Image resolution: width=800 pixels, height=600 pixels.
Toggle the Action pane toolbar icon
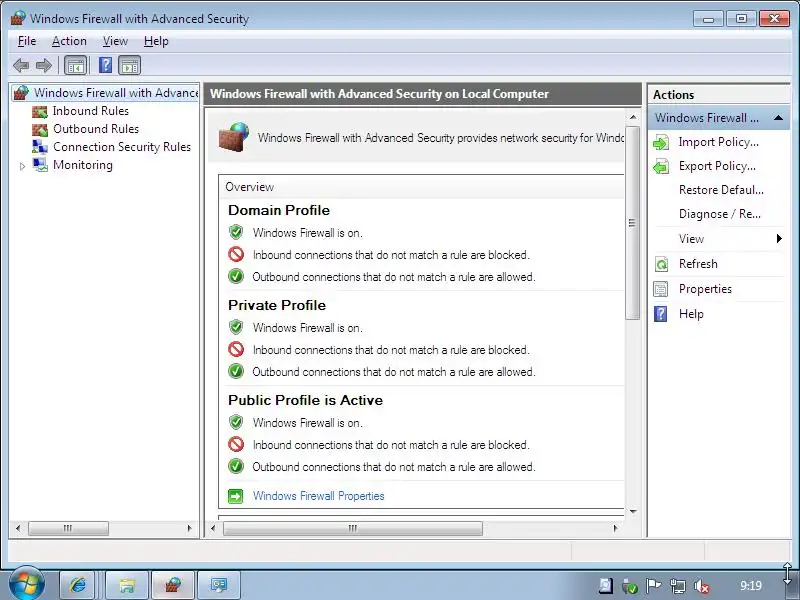coord(130,65)
